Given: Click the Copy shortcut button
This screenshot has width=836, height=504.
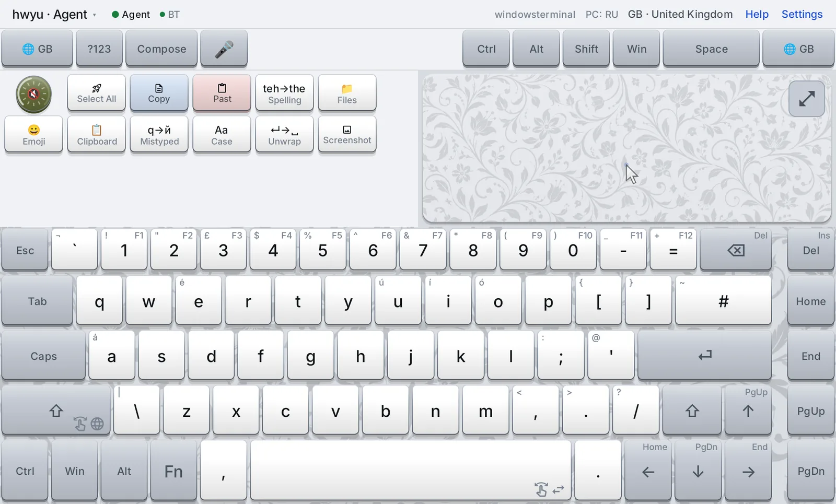Looking at the screenshot, I should [x=159, y=93].
